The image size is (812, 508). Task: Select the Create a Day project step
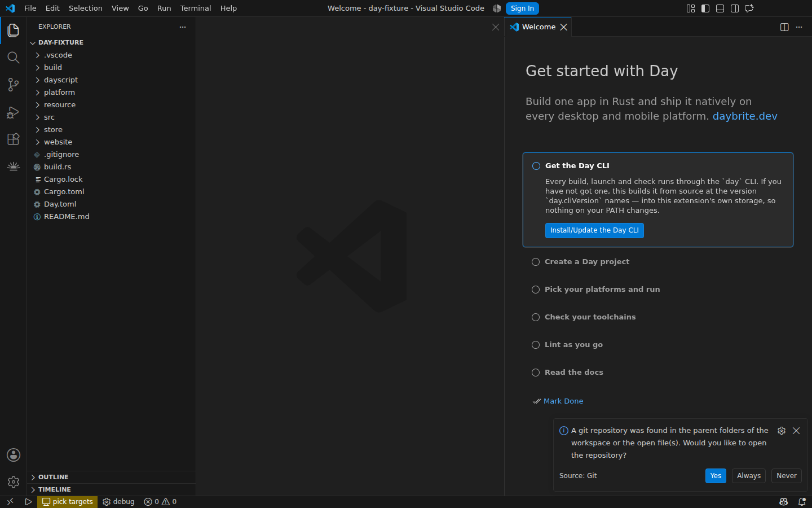tap(658, 262)
